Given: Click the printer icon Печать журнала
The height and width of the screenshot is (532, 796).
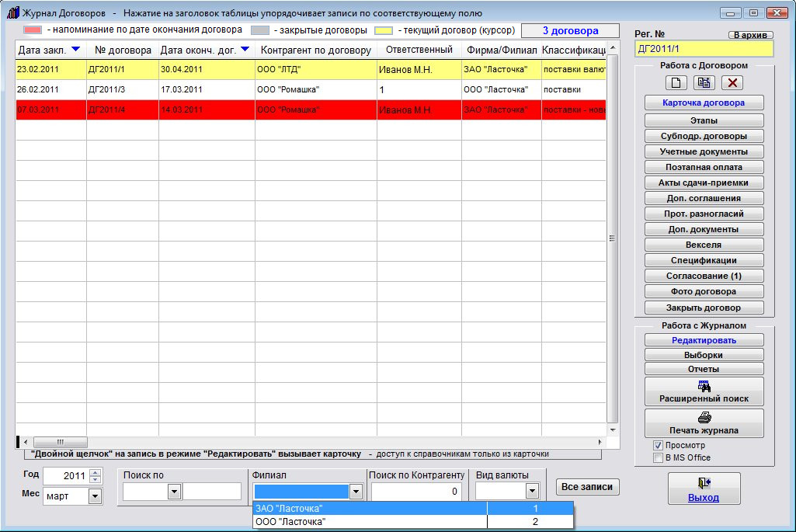Looking at the screenshot, I should click(704, 422).
